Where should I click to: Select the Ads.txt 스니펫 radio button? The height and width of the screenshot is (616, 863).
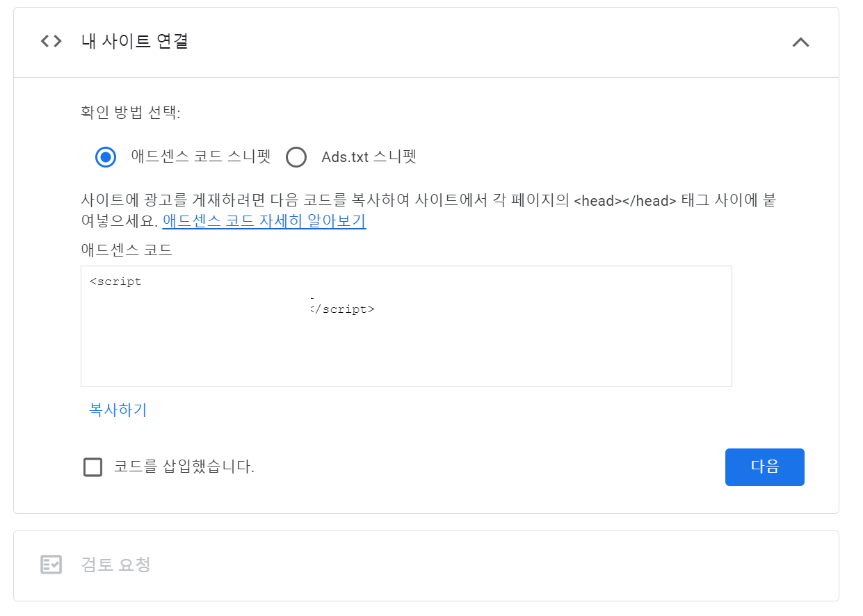click(x=296, y=157)
